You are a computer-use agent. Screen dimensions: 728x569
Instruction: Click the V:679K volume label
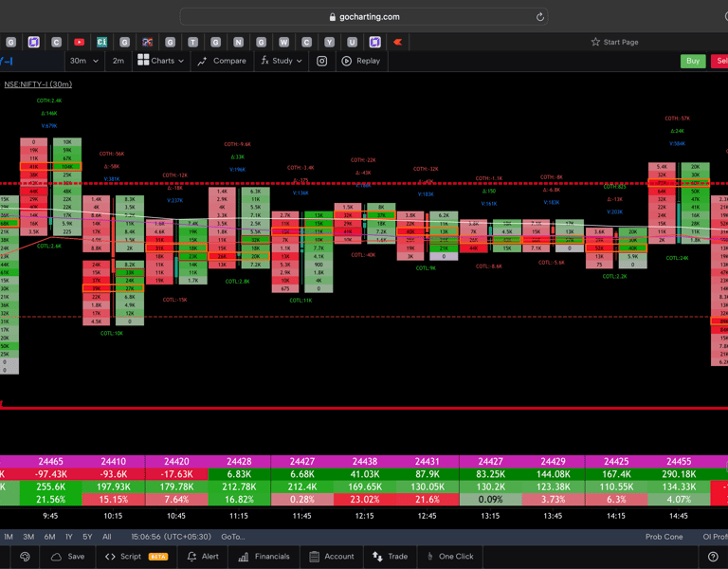coord(49,126)
